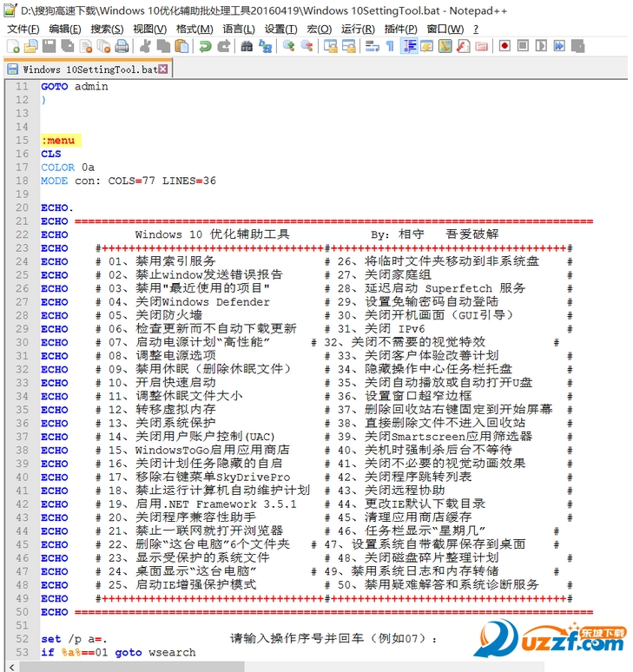Save the recorded macro icon
The height and width of the screenshot is (672, 633).
tap(577, 46)
